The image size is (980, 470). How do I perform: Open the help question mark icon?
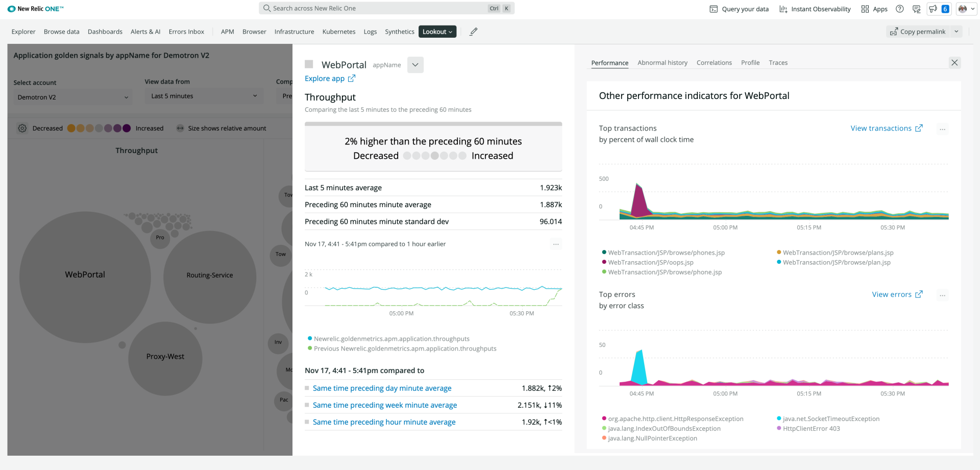pyautogui.click(x=900, y=9)
